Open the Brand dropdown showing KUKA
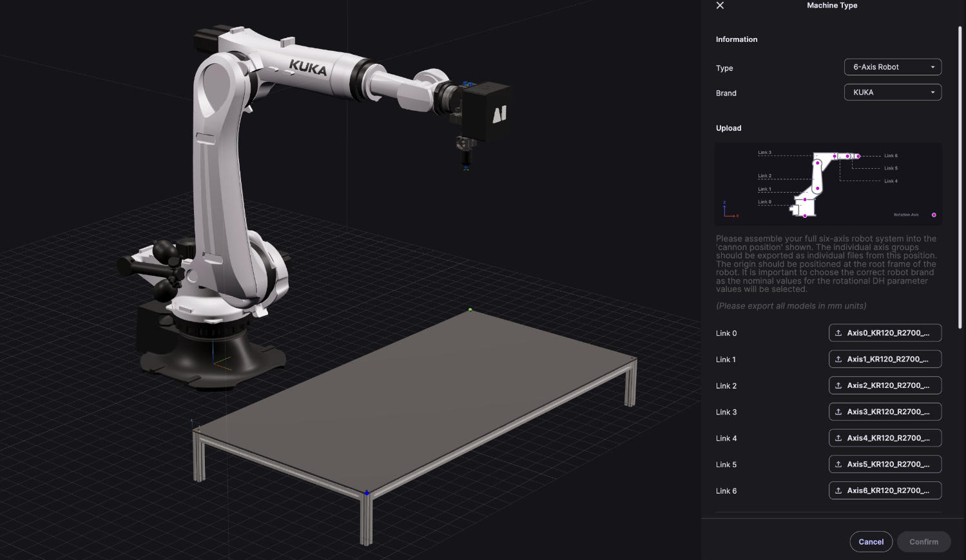966x560 pixels. (x=893, y=92)
